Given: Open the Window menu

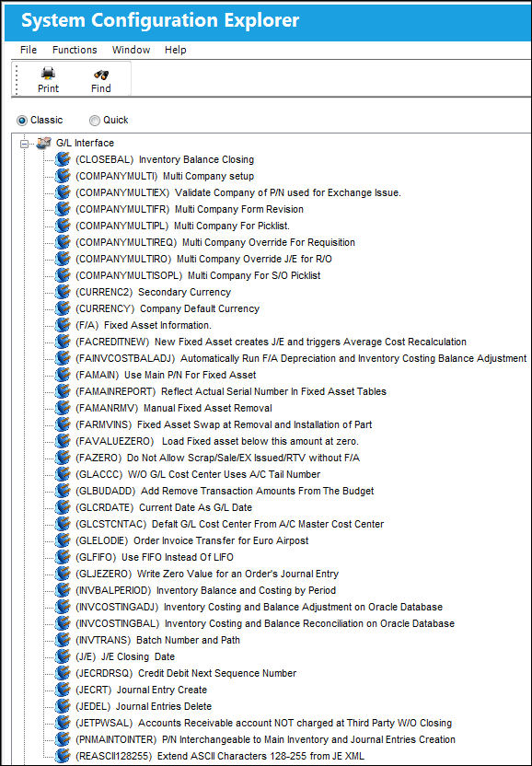Looking at the screenshot, I should pos(131,50).
